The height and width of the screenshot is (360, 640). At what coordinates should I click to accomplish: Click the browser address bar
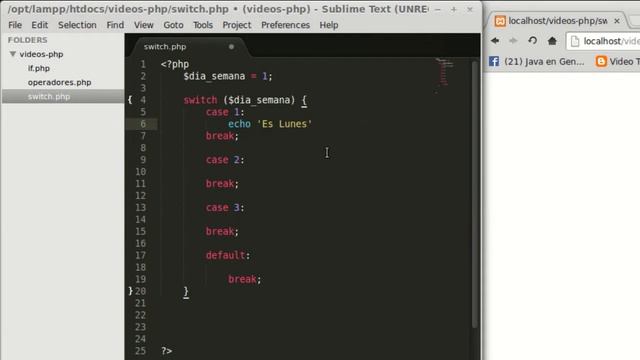603,41
